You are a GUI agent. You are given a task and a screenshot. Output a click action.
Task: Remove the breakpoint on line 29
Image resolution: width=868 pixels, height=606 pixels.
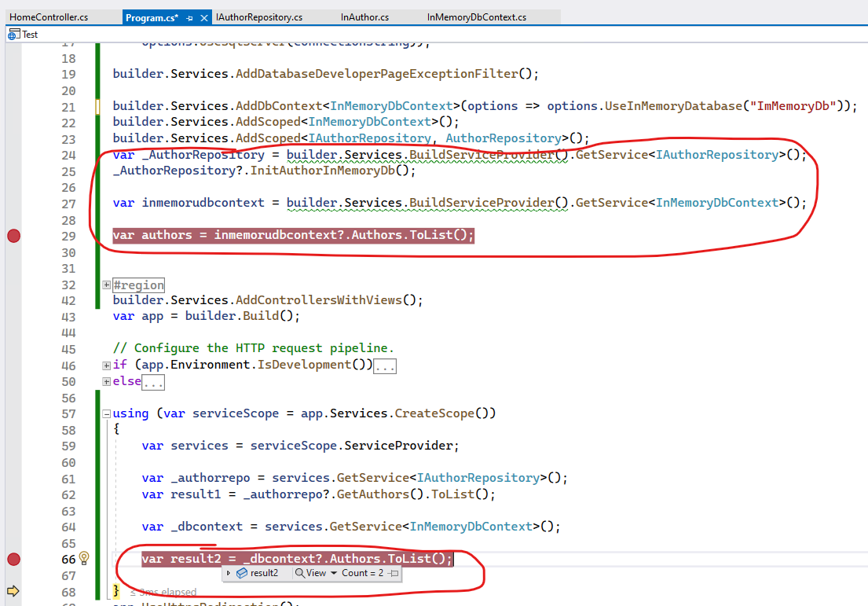point(14,236)
